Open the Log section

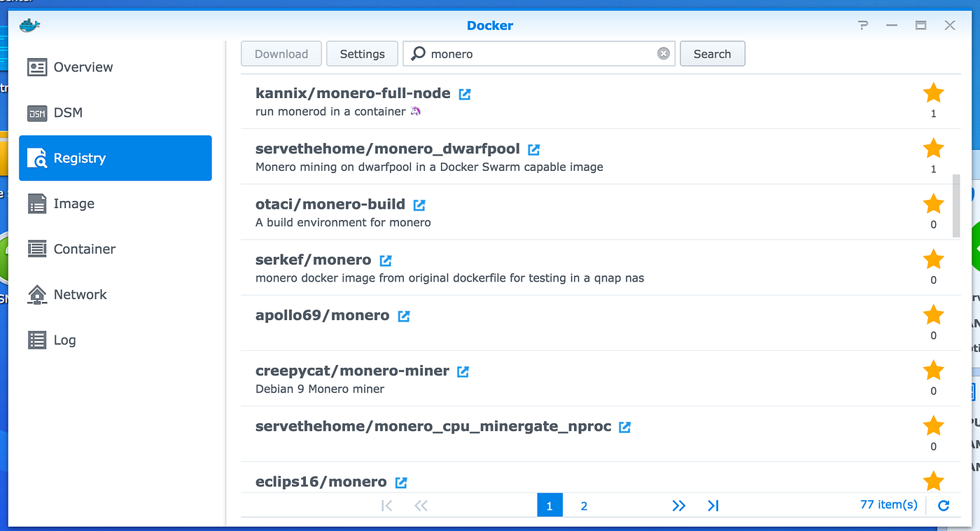point(115,340)
